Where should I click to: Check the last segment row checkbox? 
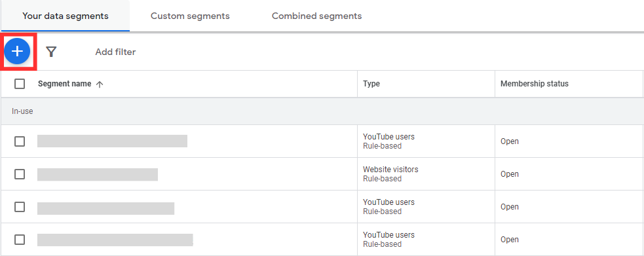pos(20,240)
